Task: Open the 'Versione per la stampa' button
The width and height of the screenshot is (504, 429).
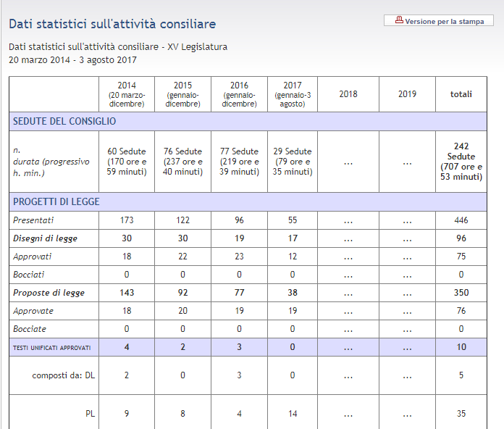Action: (x=438, y=20)
